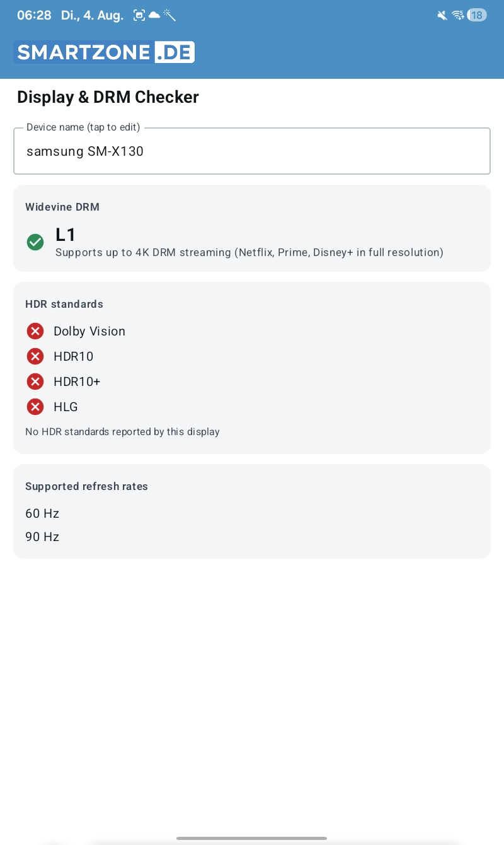The width and height of the screenshot is (504, 845).
Task: Click the red X beside HDR10
Action: click(x=35, y=356)
